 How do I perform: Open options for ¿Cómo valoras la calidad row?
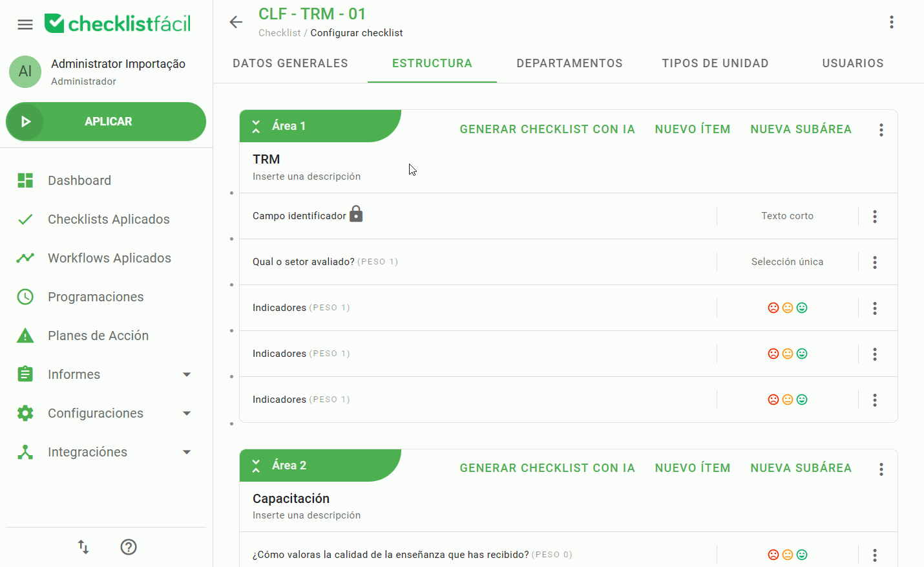(x=875, y=555)
